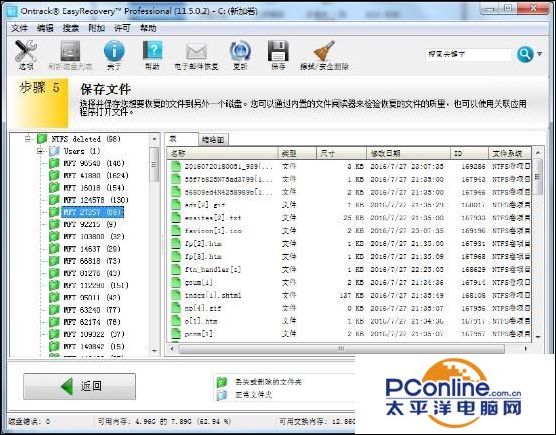556x435 pixels.
Task: Sort by 文件系统 column header
Action: point(510,153)
